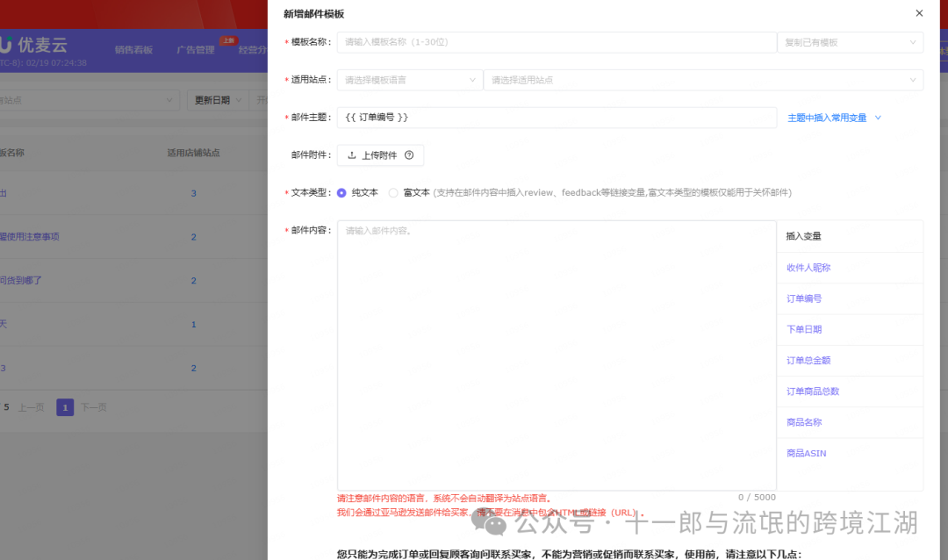Open the 复制已有模板 dropdown
This screenshot has width=948, height=560.
tap(850, 42)
